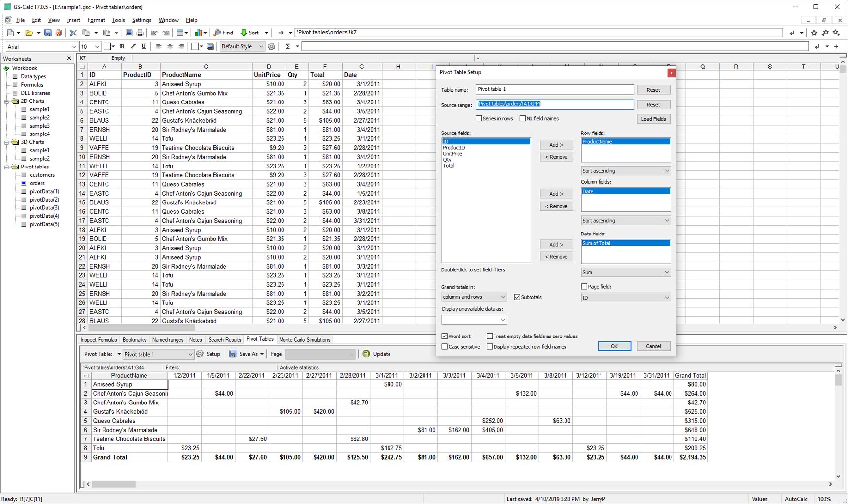Click < Remove next to Data fields
Screen dimensions: 848x504
556,257
